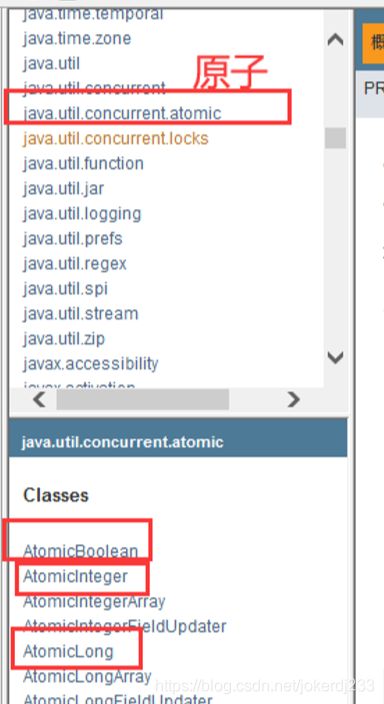Viewport: 384px width, 704px height.
Task: Open the java.util.regex package
Action: [x=75, y=264]
